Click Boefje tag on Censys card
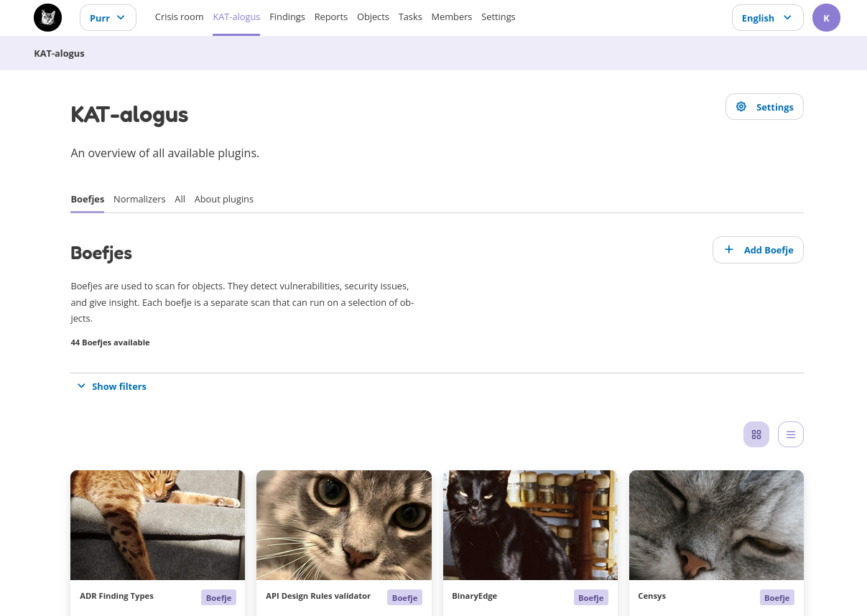Image resolution: width=867 pixels, height=616 pixels. (777, 597)
